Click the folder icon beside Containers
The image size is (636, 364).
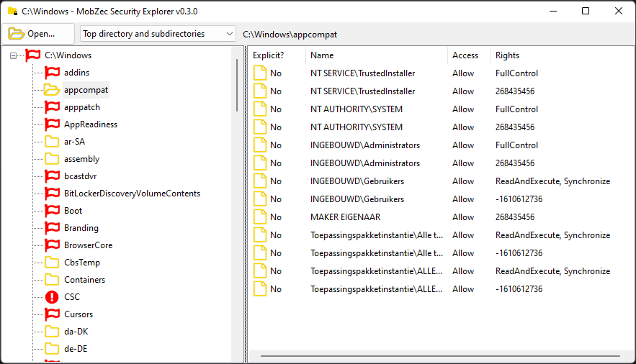(x=52, y=280)
